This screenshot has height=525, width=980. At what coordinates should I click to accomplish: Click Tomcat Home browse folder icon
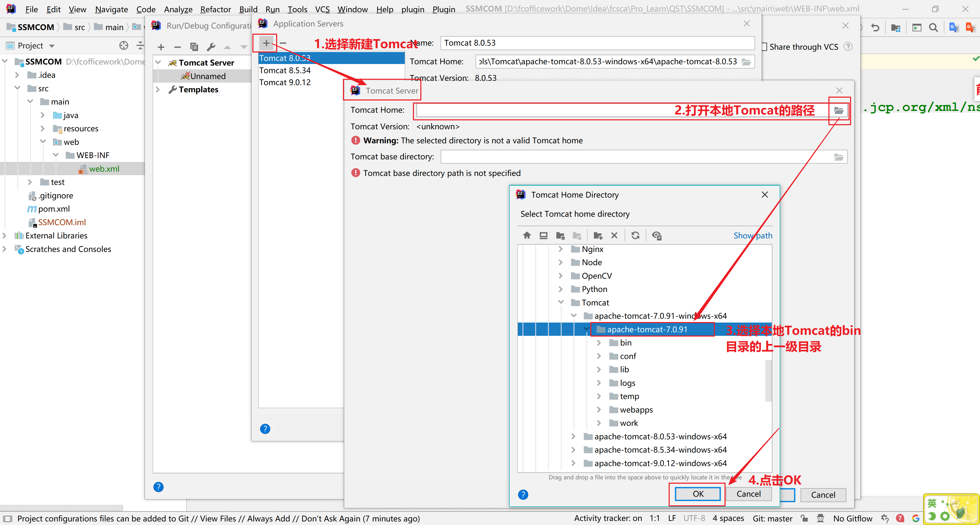pos(839,111)
